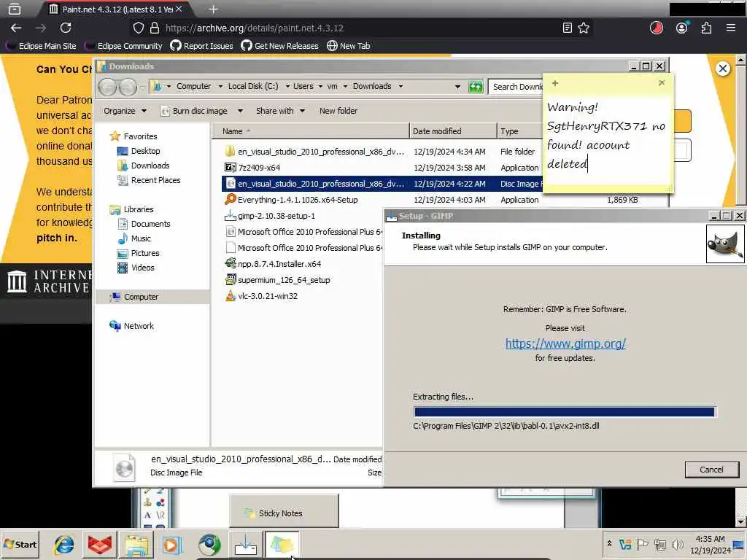The width and height of the screenshot is (747, 560).
Task: Sort files by the Type column
Action: click(519, 131)
